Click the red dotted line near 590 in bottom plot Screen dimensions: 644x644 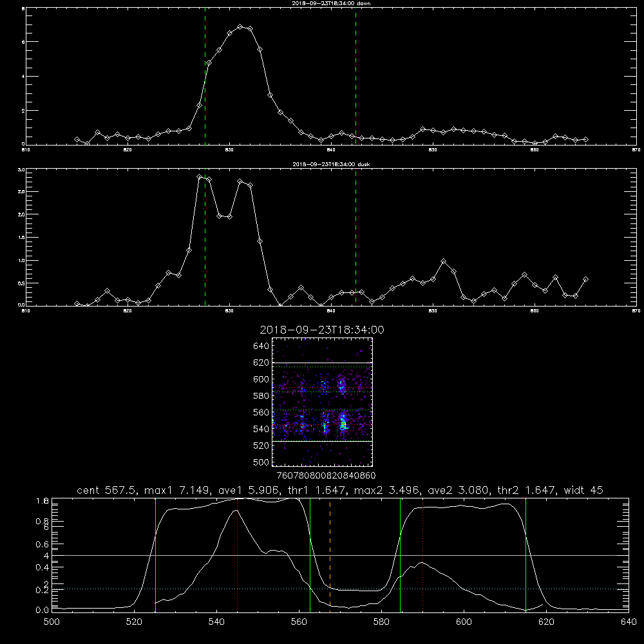422,554
